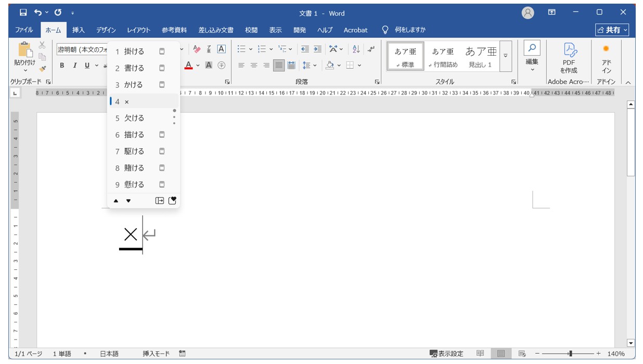643x364 pixels.
Task: Switch to the 差し込み文書 tab
Action: coord(216,30)
